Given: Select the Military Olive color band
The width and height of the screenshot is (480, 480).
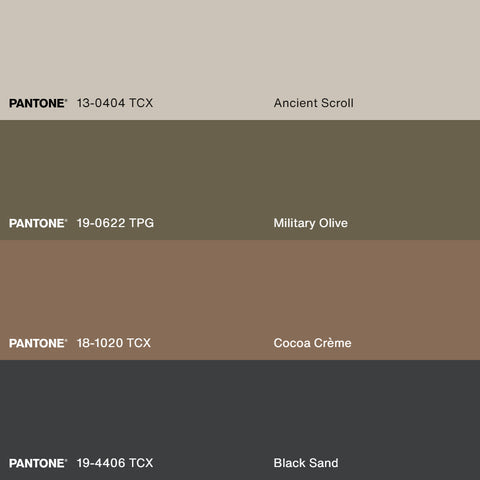Looking at the screenshot, I should [240, 180].
